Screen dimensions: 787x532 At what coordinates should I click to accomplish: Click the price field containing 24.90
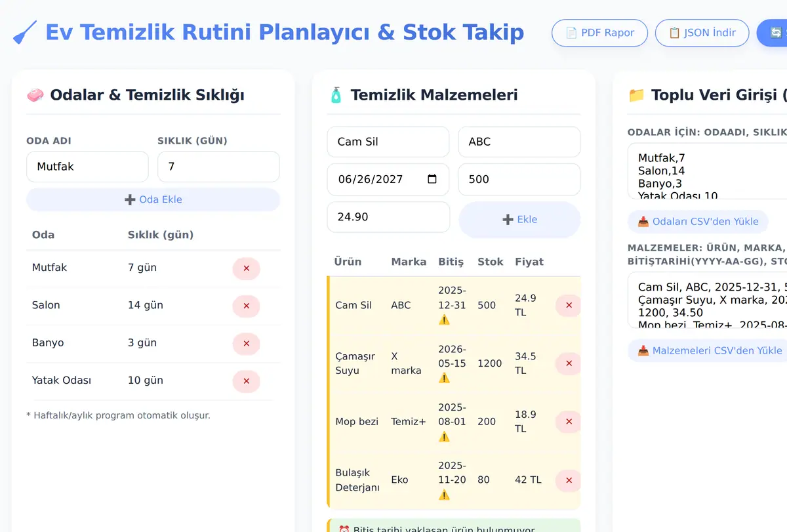pos(388,217)
